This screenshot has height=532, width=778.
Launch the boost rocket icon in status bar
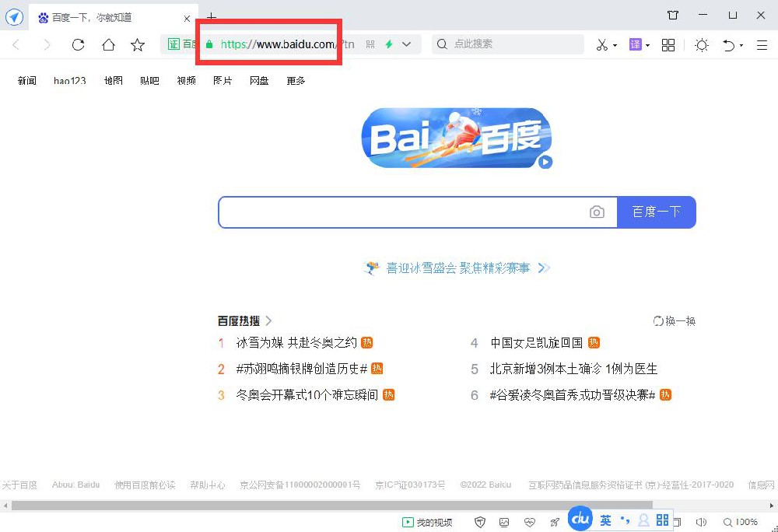[x=554, y=521]
